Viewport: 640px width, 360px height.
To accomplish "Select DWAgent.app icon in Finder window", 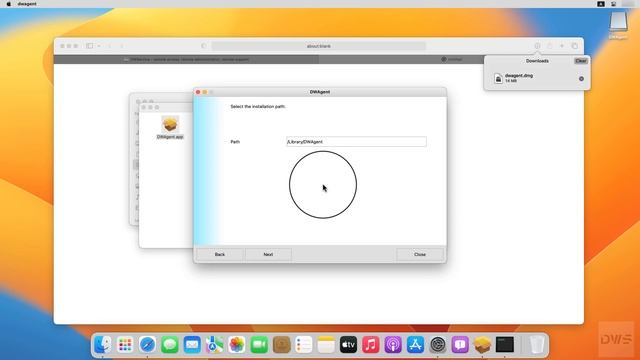I will click(170, 124).
